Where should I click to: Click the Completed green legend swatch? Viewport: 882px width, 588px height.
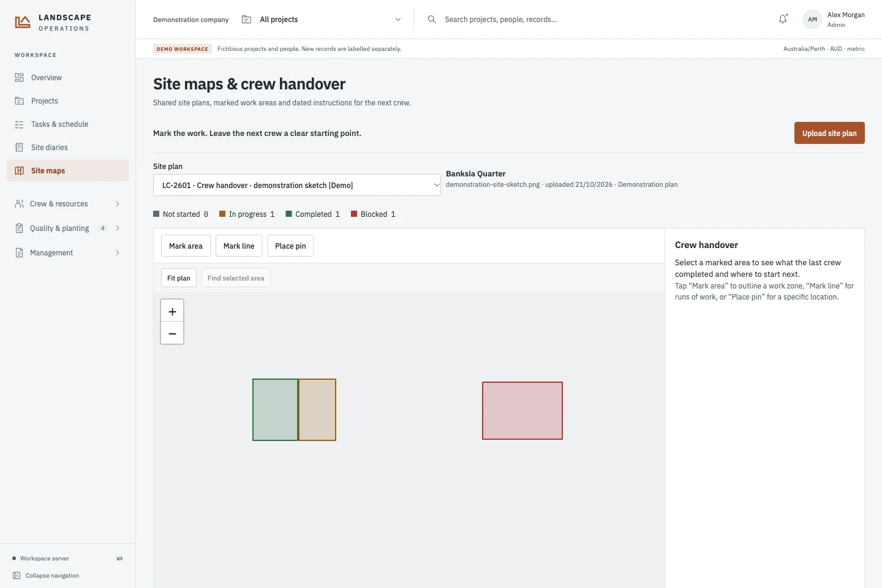[x=289, y=214]
